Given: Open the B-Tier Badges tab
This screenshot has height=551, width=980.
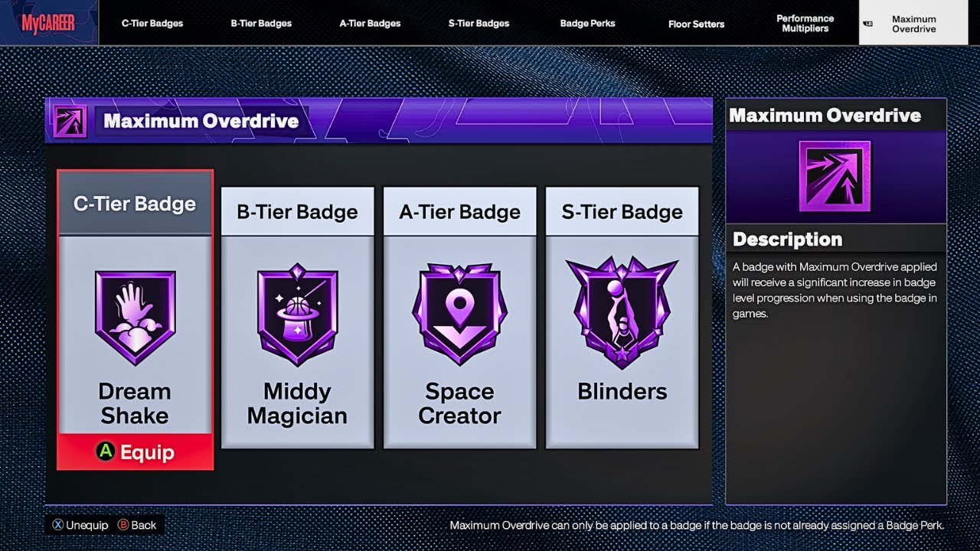Looking at the screenshot, I should coord(261,23).
